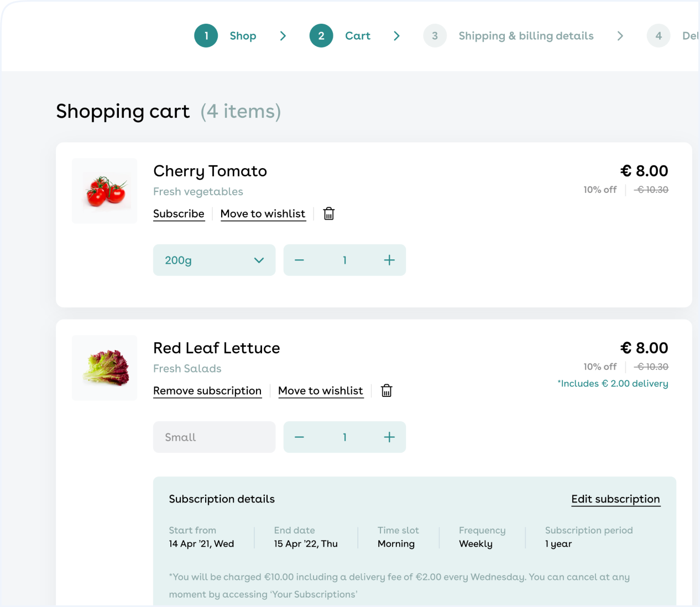700x607 pixels.
Task: Increase Cherry Tomato quantity with the plus icon
Action: click(x=389, y=260)
